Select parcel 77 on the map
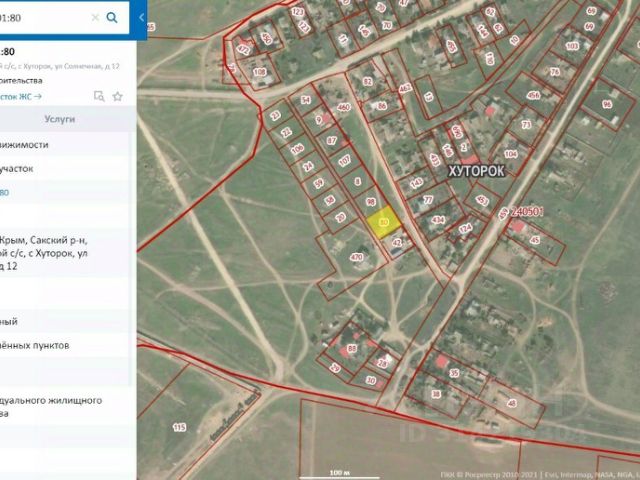640x480 pixels. [x=428, y=200]
